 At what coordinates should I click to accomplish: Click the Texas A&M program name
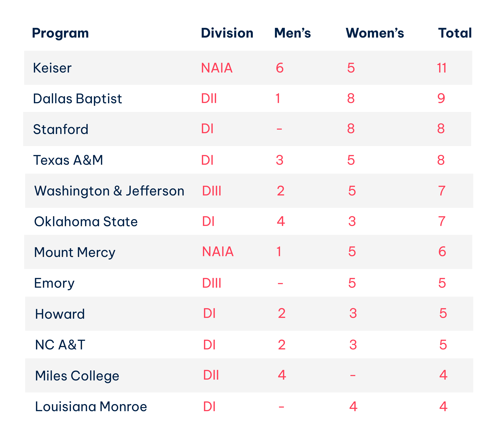(68, 160)
